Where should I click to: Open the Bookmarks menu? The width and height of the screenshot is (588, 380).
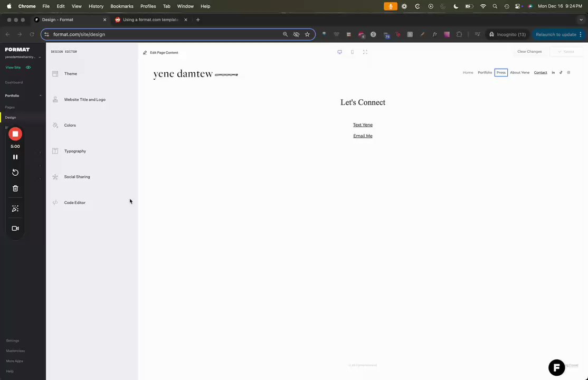coord(122,6)
